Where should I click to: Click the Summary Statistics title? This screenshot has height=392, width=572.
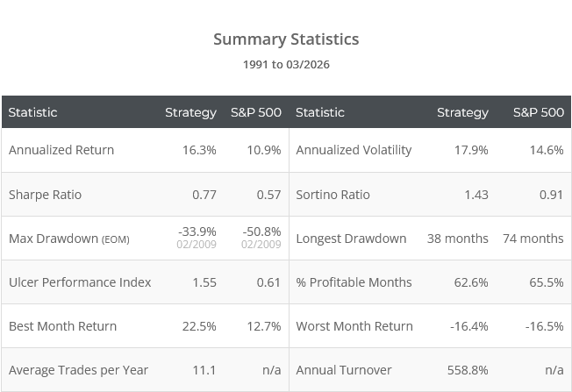pos(286,39)
